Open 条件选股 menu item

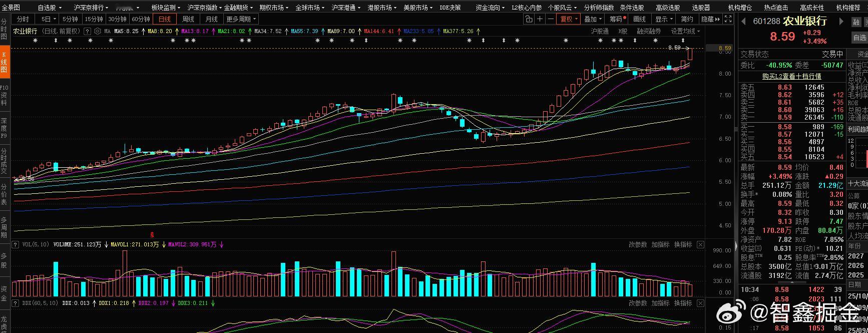coord(632,8)
